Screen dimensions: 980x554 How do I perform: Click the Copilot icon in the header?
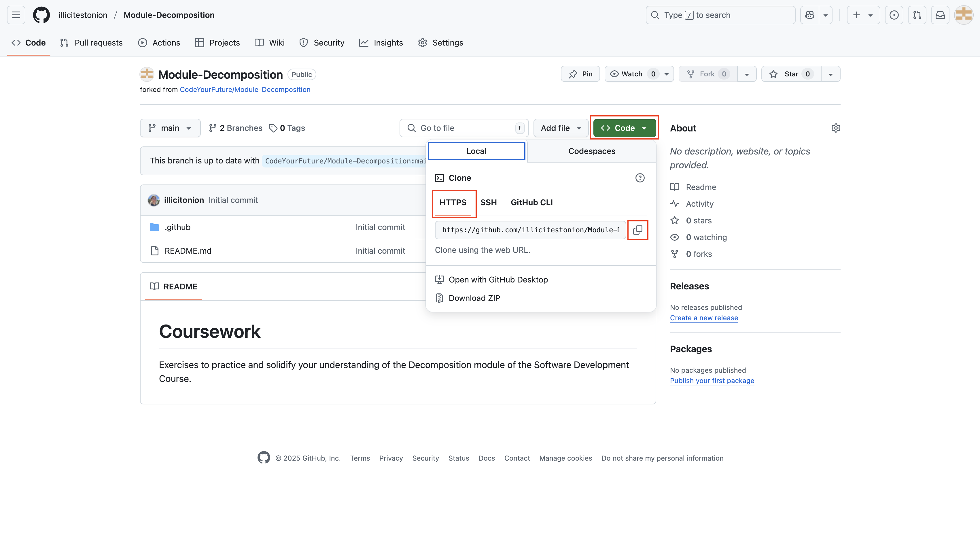[x=809, y=15]
